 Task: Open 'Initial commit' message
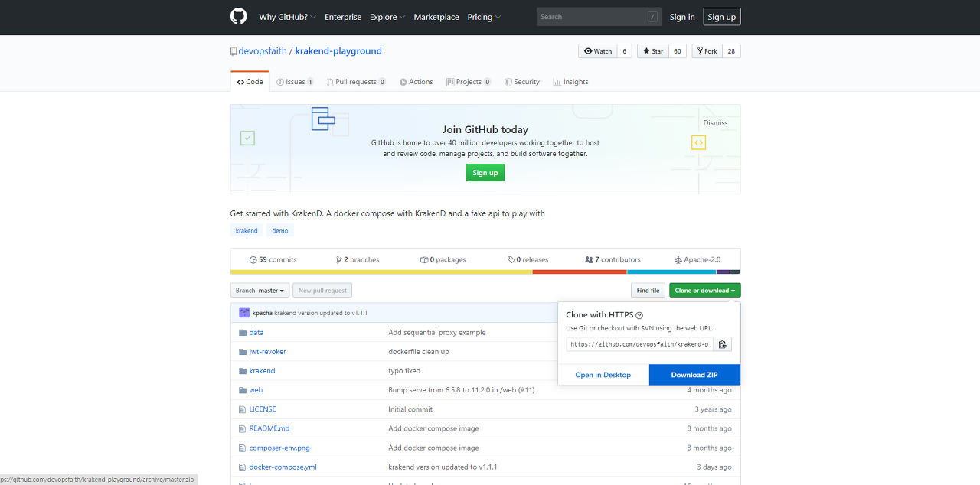[410, 409]
